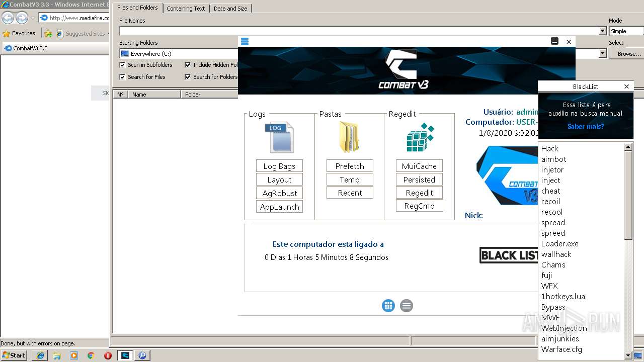The image size is (644, 362).
Task: Select the CombatV3 3.3 browser tab
Action: [55, 48]
